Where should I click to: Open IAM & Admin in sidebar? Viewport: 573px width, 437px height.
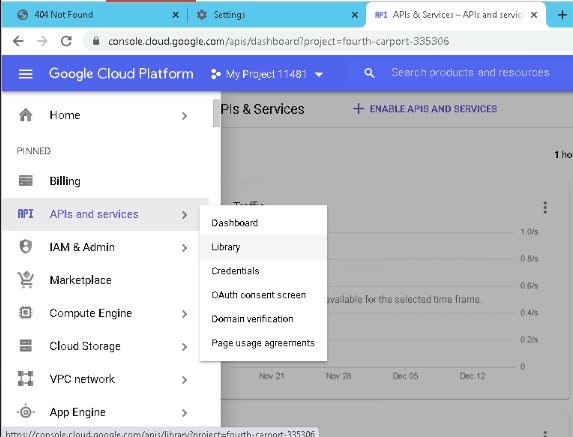[x=105, y=247]
